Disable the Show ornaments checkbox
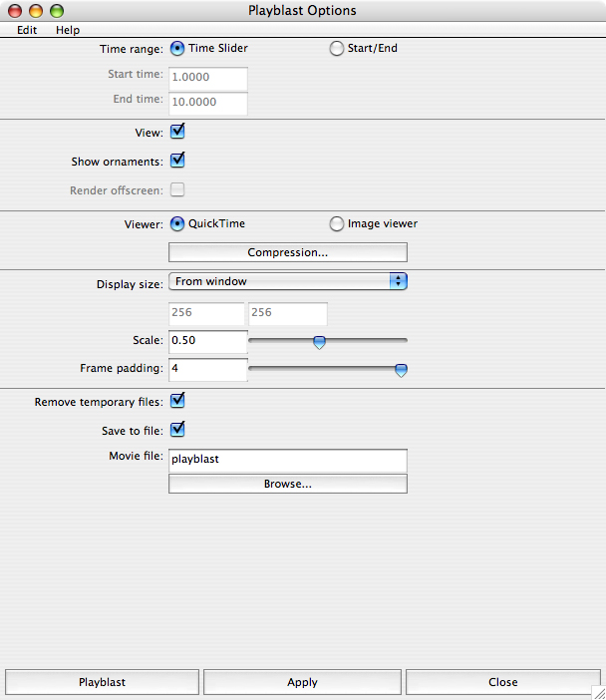 coord(177,161)
